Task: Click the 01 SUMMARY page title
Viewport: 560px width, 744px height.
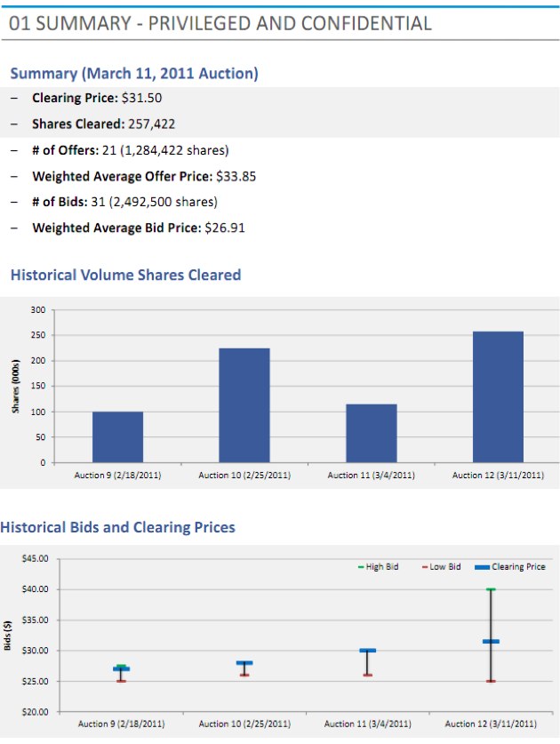Action: [220, 23]
